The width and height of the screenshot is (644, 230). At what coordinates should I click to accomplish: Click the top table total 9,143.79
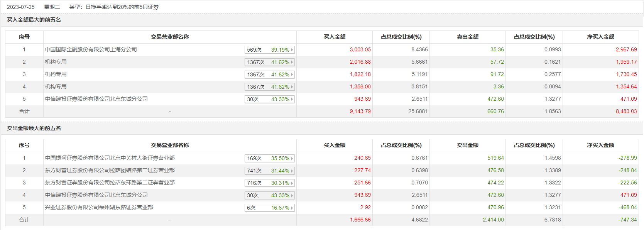360,111
